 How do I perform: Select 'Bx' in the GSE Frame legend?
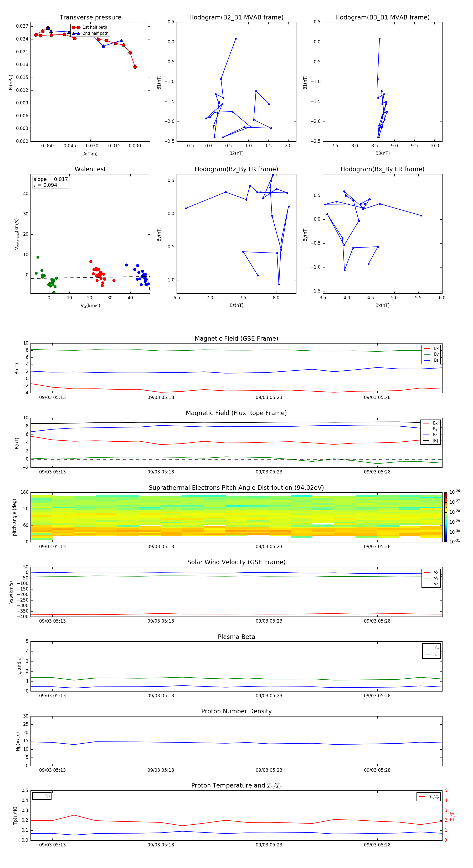(431, 349)
